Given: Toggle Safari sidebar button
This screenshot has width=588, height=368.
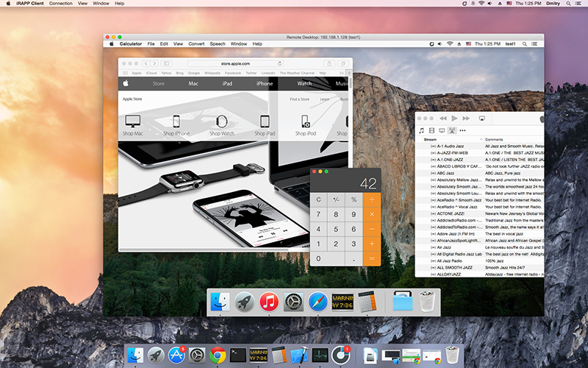Looking at the screenshot, I should [x=167, y=63].
